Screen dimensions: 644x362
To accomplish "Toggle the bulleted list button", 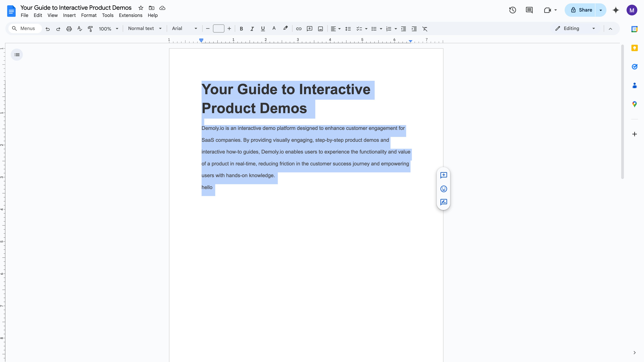I will (x=374, y=29).
